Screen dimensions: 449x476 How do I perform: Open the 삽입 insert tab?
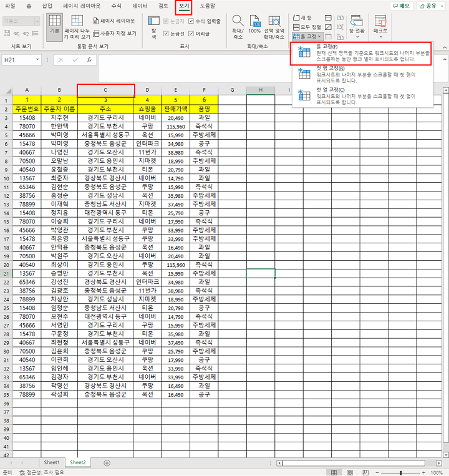point(47,6)
